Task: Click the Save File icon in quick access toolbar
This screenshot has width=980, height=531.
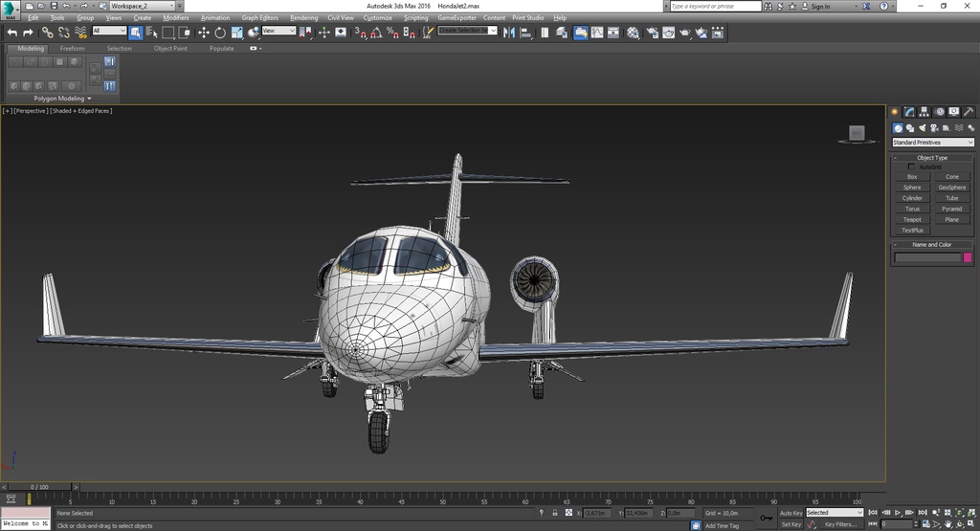Action: [54, 6]
